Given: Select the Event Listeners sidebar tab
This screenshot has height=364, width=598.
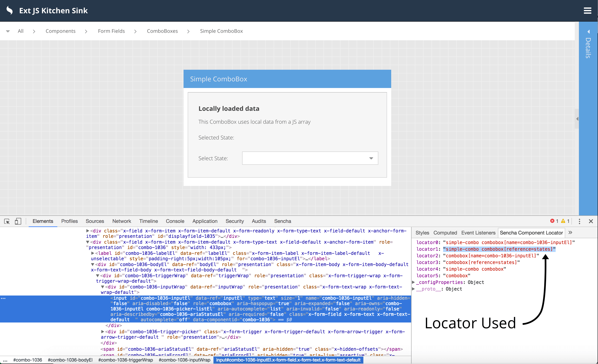Looking at the screenshot, I should coord(478,233).
